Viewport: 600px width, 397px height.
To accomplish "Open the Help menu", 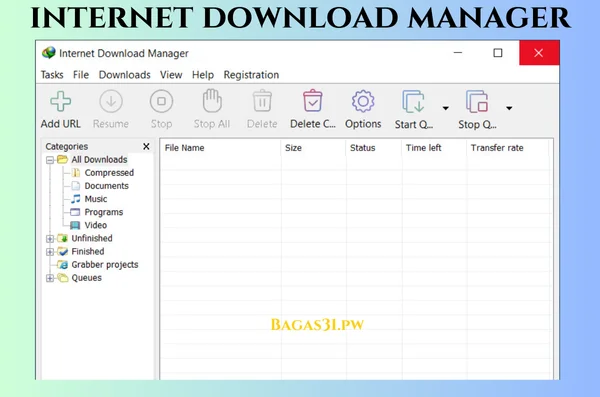I will pyautogui.click(x=203, y=75).
